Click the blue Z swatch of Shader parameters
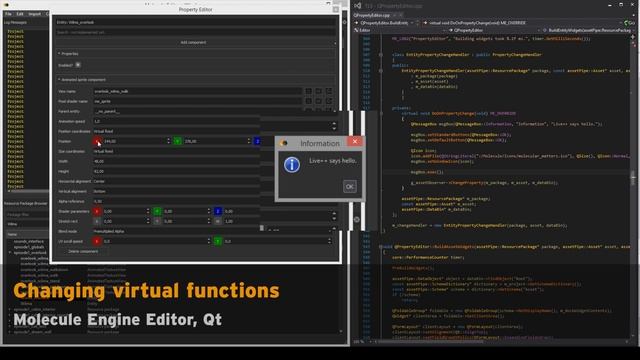This screenshot has width=640, height=360. click(218, 211)
